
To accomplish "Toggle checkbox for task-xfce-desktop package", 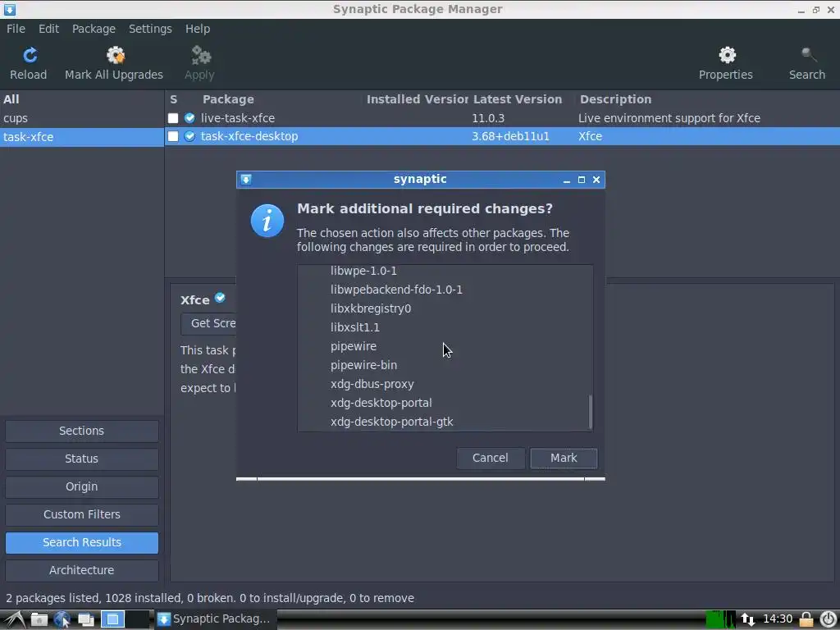I will (x=173, y=136).
